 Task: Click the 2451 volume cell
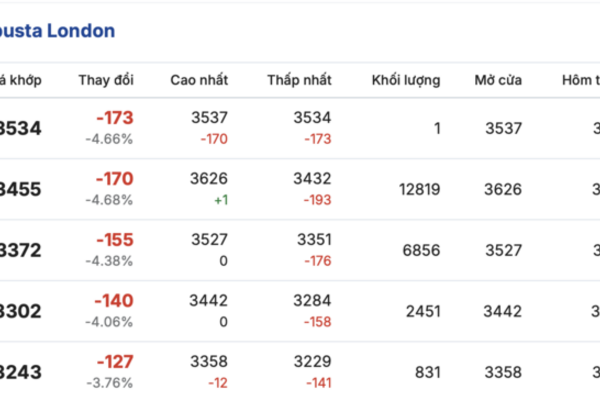422,311
